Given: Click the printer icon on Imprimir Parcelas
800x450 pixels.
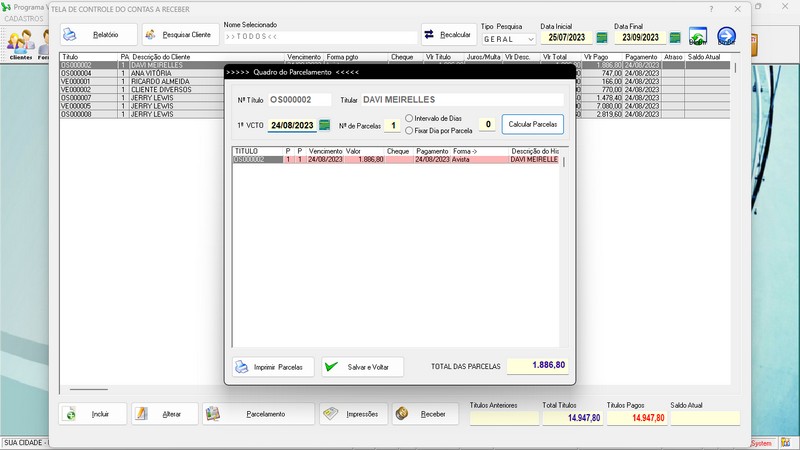Looking at the screenshot, I should (241, 366).
